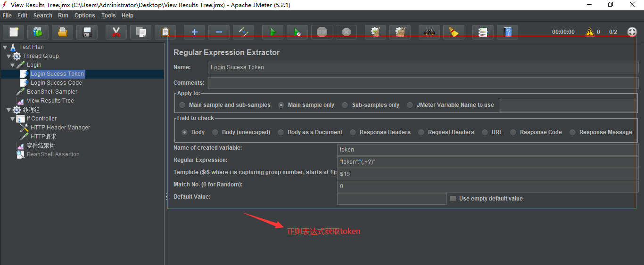Open the Options menu
644x265 pixels.
click(x=85, y=16)
